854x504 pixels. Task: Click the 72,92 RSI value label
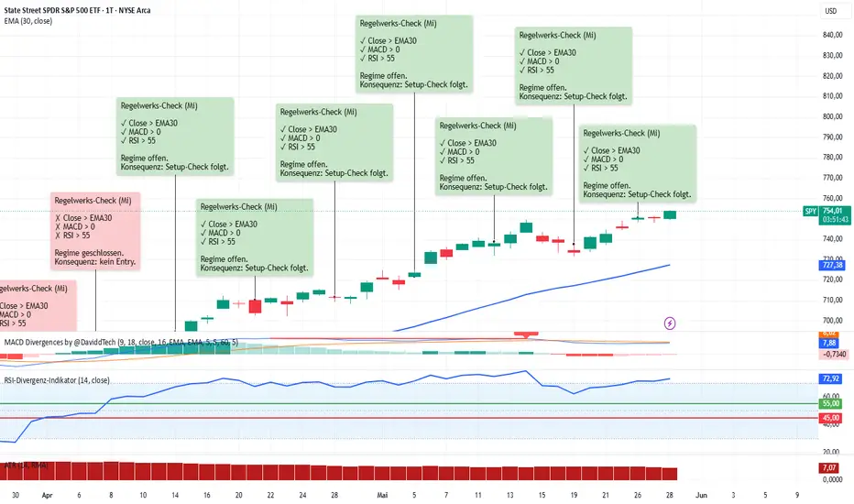point(830,378)
